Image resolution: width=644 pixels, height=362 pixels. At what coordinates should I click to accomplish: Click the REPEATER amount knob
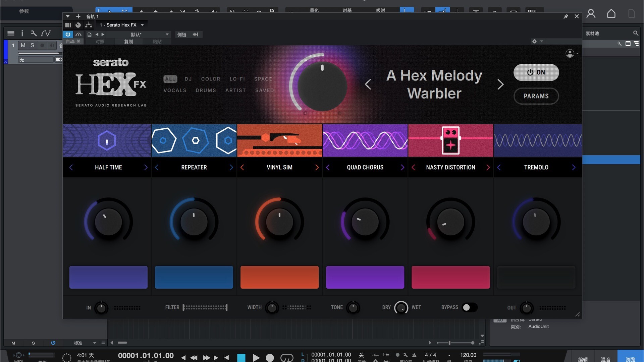194,222
